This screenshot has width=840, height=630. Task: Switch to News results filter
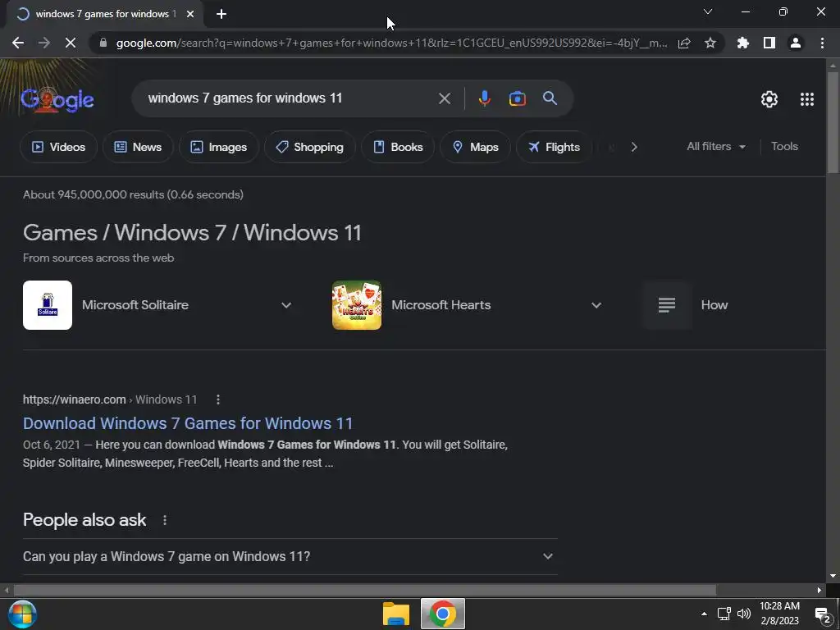pyautogui.click(x=138, y=147)
